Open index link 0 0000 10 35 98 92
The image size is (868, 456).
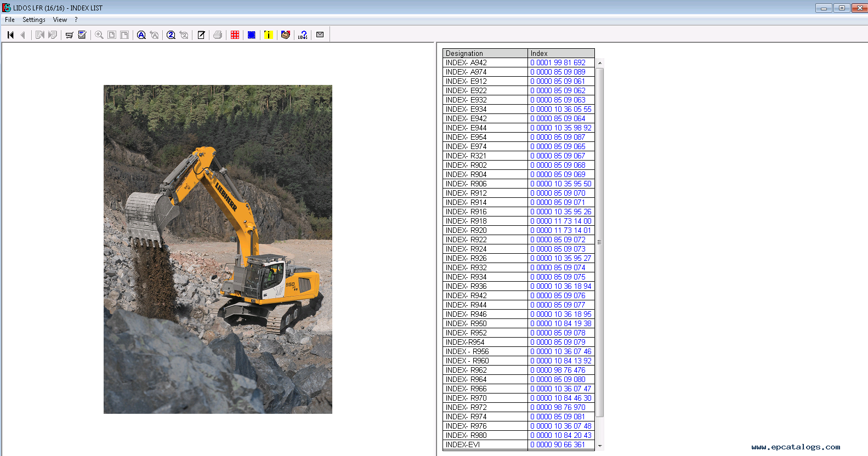pyautogui.click(x=560, y=128)
